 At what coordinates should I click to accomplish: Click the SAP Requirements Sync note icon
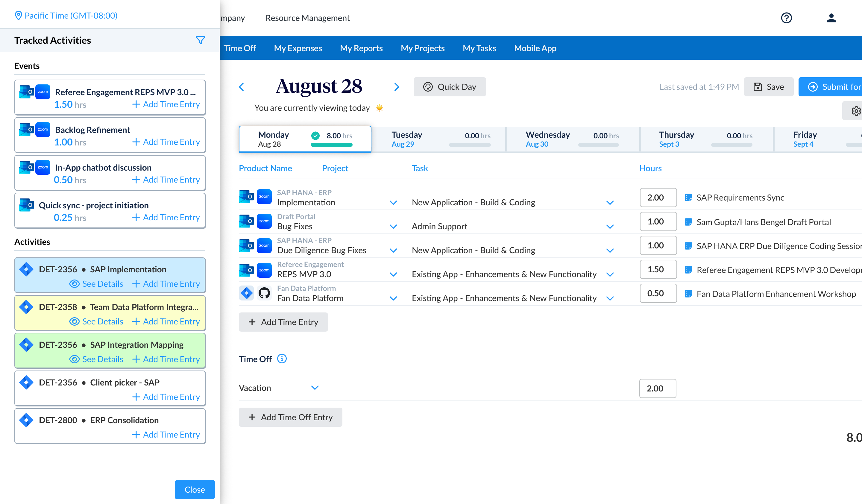(x=688, y=198)
